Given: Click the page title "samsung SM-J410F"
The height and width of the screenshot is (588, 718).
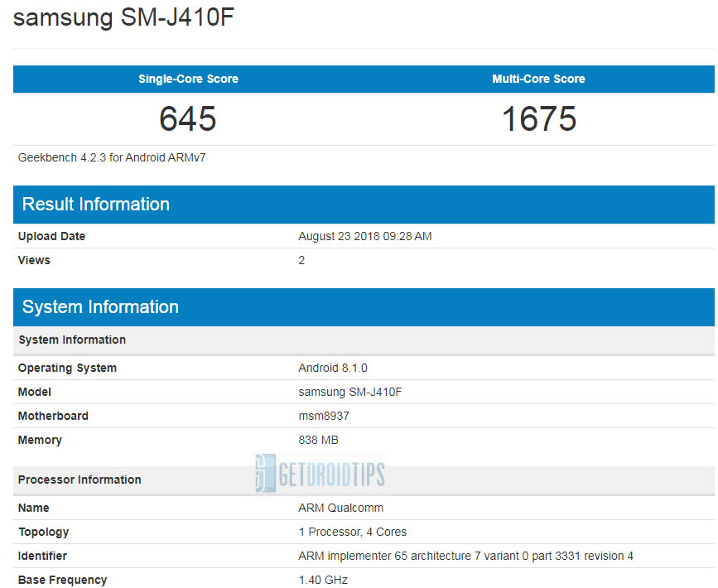Looking at the screenshot, I should 123,17.
